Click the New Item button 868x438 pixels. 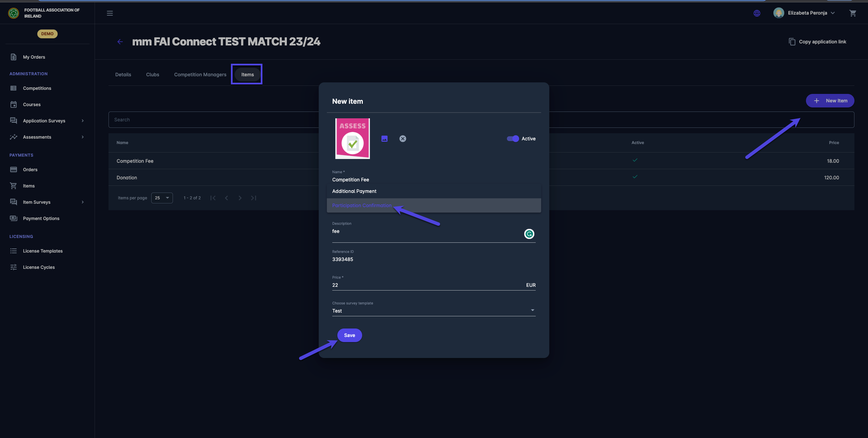pos(830,101)
